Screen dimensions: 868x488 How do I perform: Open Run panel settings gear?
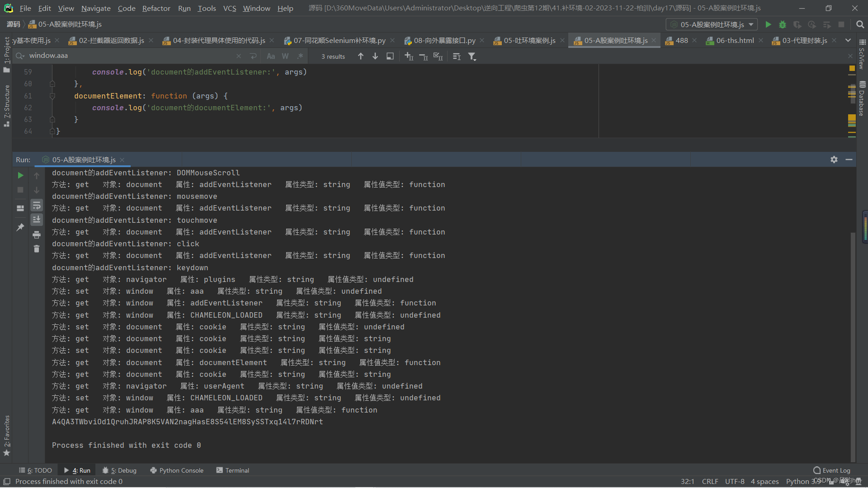click(x=834, y=160)
